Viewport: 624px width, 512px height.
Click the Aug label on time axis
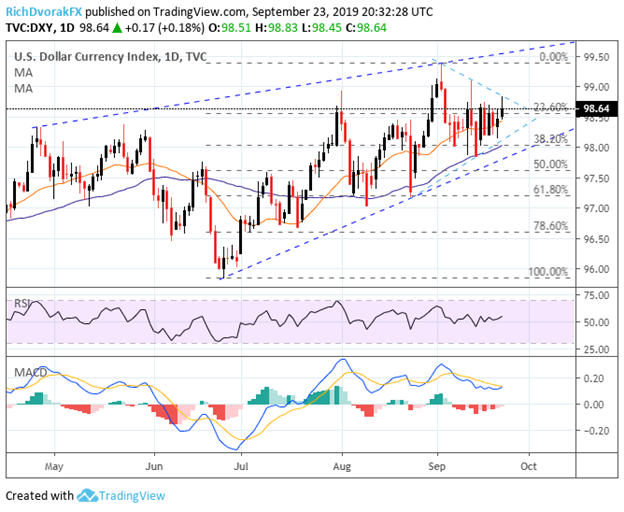[341, 466]
